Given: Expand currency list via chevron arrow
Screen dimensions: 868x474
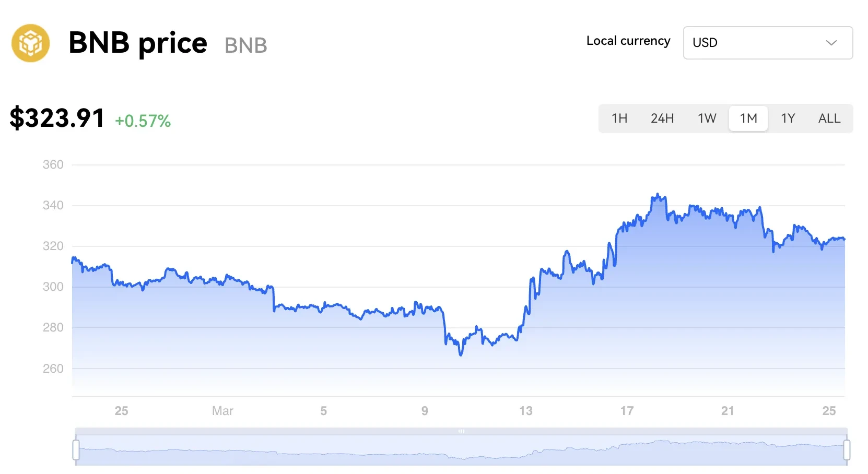Looking at the screenshot, I should (x=831, y=43).
